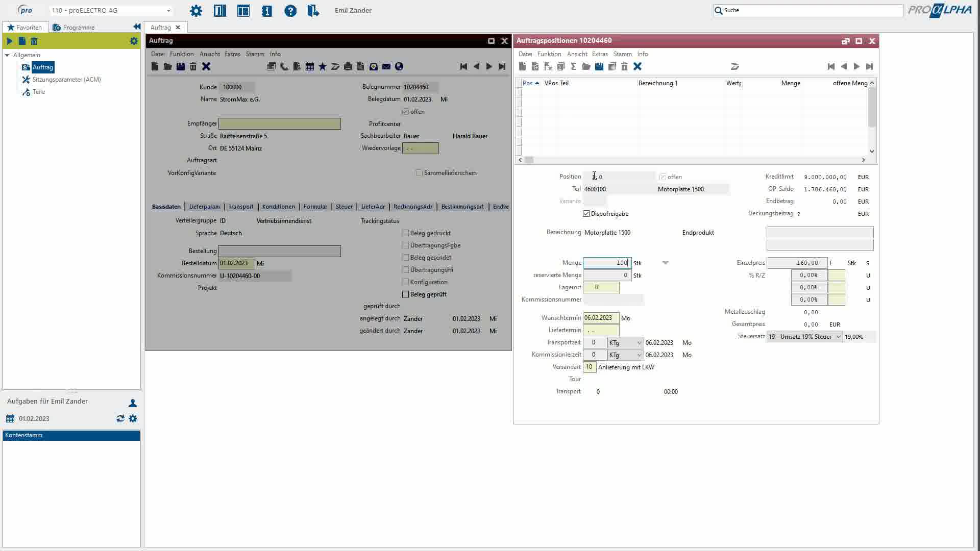The height and width of the screenshot is (551, 980).
Task: Switch to Lieferparam tab
Action: 205,207
